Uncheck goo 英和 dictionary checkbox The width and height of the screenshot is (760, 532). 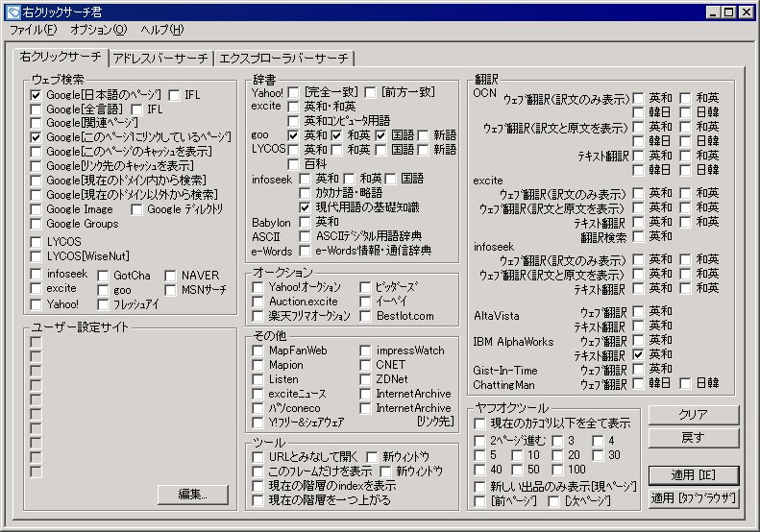pyautogui.click(x=293, y=135)
